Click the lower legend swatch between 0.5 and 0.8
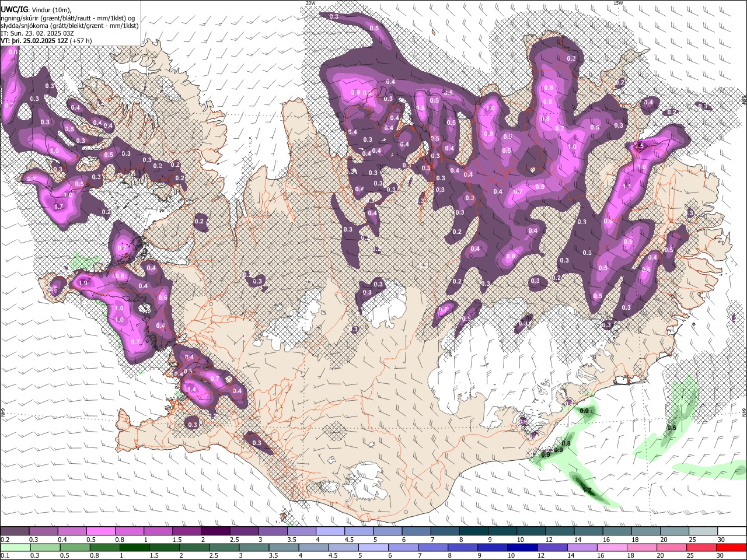747x560 pixels. point(75,548)
